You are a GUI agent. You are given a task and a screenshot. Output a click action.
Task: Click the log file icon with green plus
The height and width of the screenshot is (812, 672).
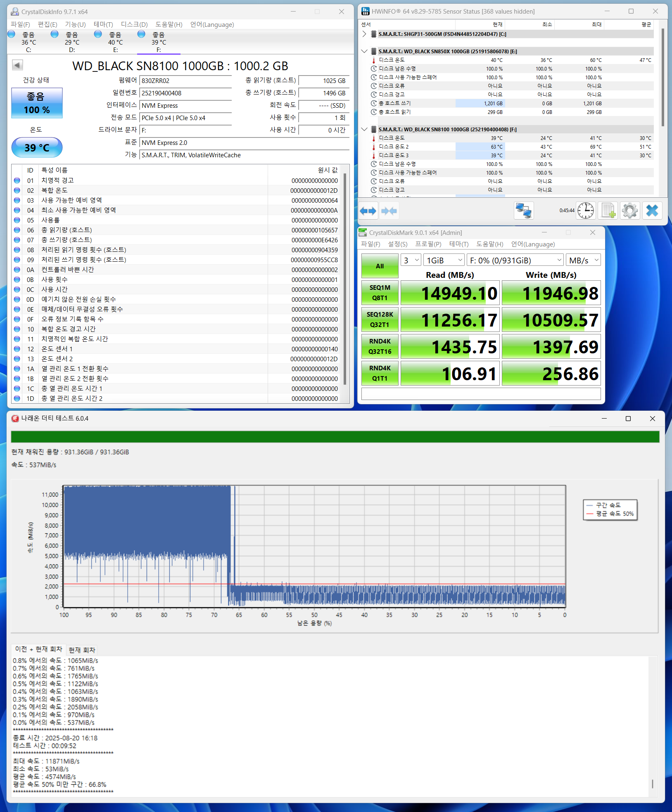point(608,211)
